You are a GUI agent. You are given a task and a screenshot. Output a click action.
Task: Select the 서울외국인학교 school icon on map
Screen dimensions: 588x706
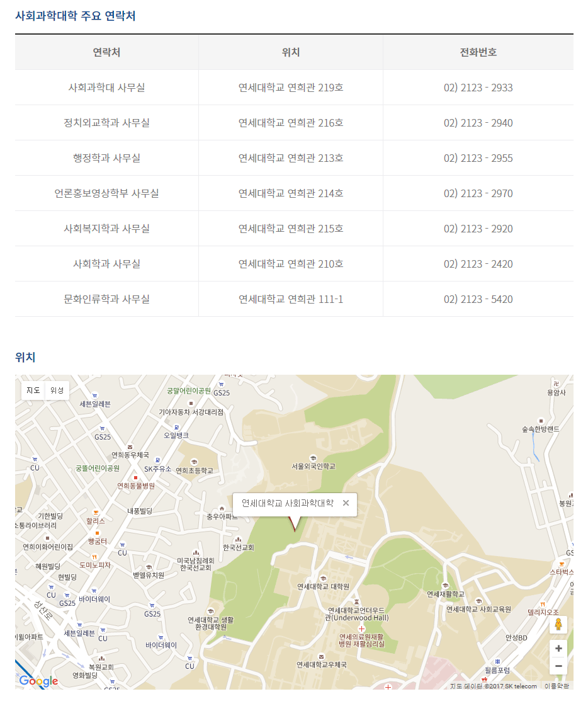312,458
